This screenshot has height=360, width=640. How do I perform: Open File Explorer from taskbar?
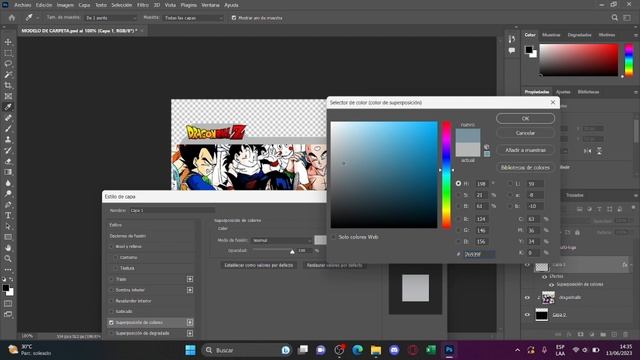[x=376, y=350]
